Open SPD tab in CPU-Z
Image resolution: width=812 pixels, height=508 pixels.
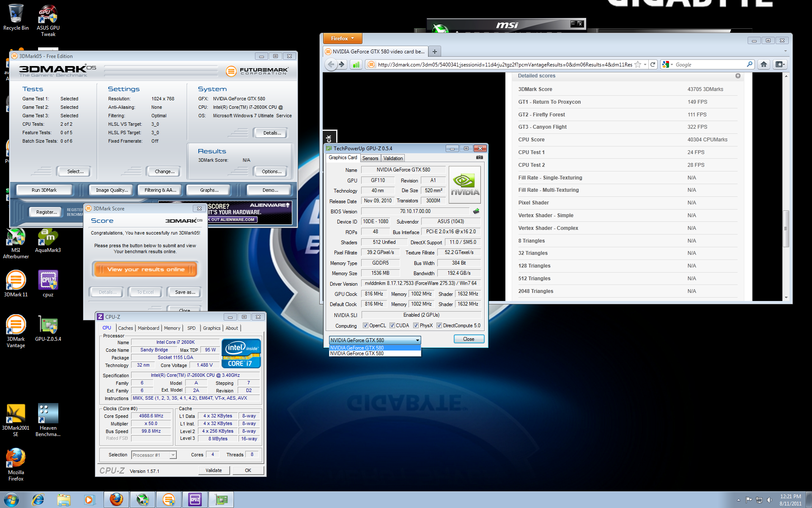[x=191, y=328]
